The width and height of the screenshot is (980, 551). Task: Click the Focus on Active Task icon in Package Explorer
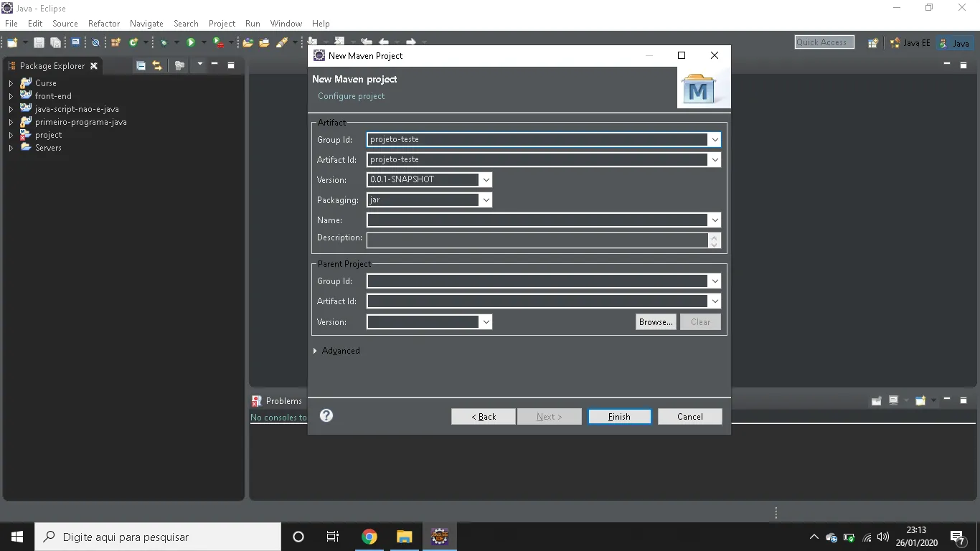[x=179, y=65]
